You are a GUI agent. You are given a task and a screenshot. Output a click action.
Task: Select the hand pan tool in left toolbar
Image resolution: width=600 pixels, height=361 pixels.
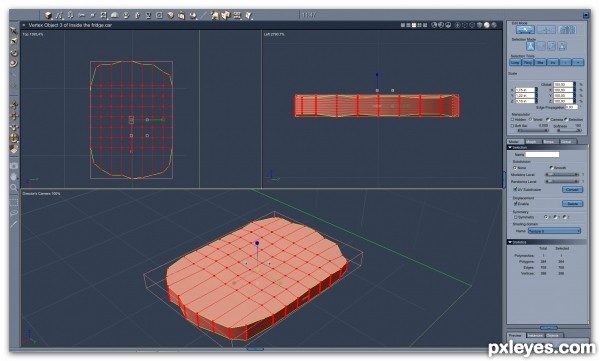(x=13, y=177)
